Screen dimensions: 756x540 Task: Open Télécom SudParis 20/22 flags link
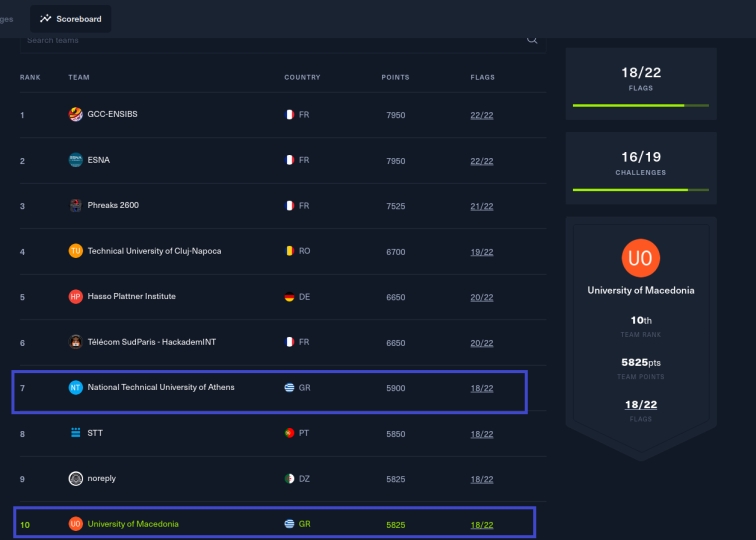click(482, 343)
